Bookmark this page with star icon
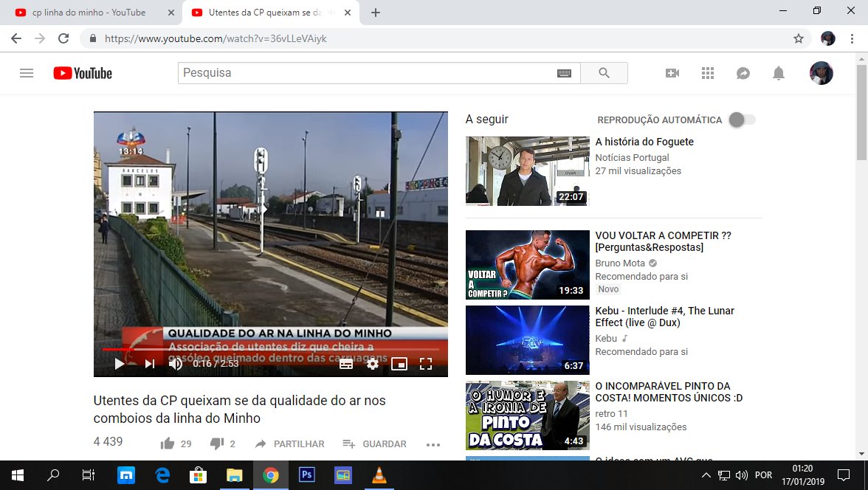The height and width of the screenshot is (490, 868). click(799, 38)
